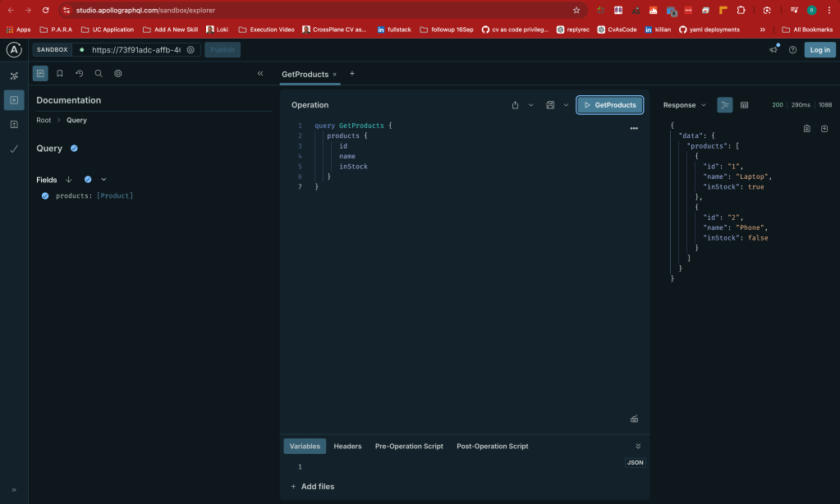Click the sandbox endpoint URL field
Screen dimensions: 840x504
136,50
